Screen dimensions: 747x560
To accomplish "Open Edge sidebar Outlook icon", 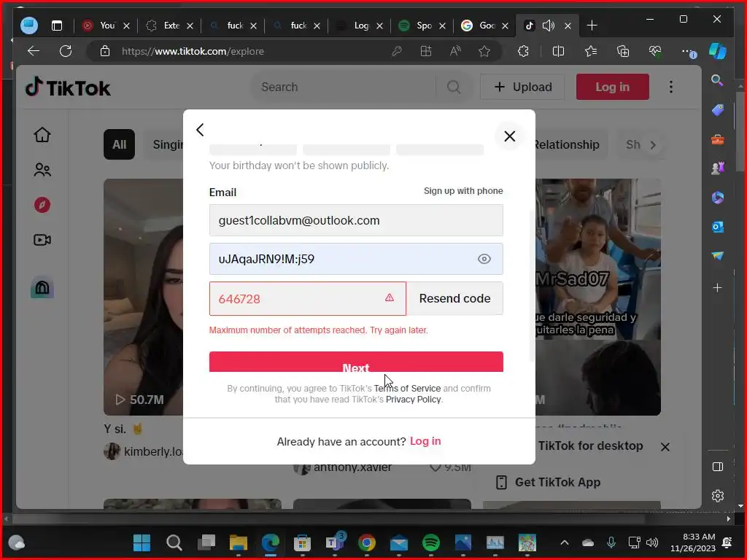I will click(718, 227).
